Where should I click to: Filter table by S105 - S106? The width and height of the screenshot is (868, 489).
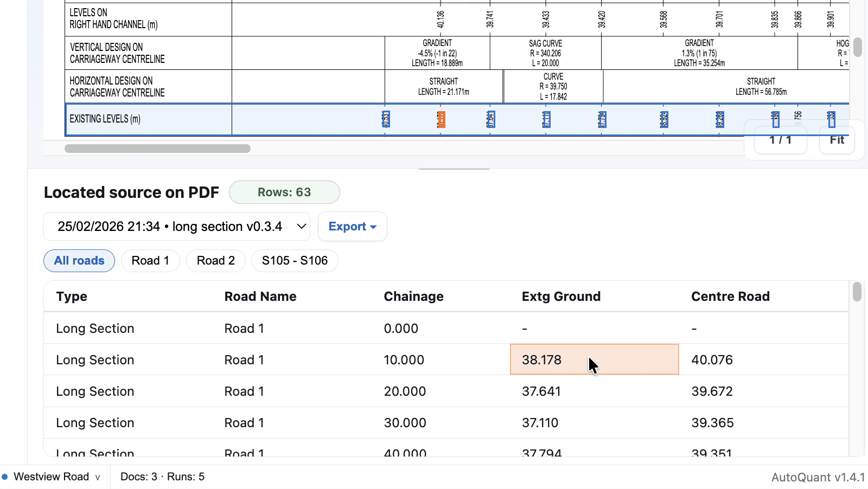click(x=295, y=261)
